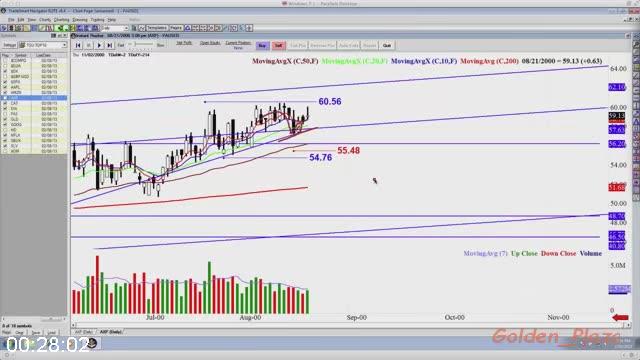Click the chart-line icon before Templates

tap(142, 28)
